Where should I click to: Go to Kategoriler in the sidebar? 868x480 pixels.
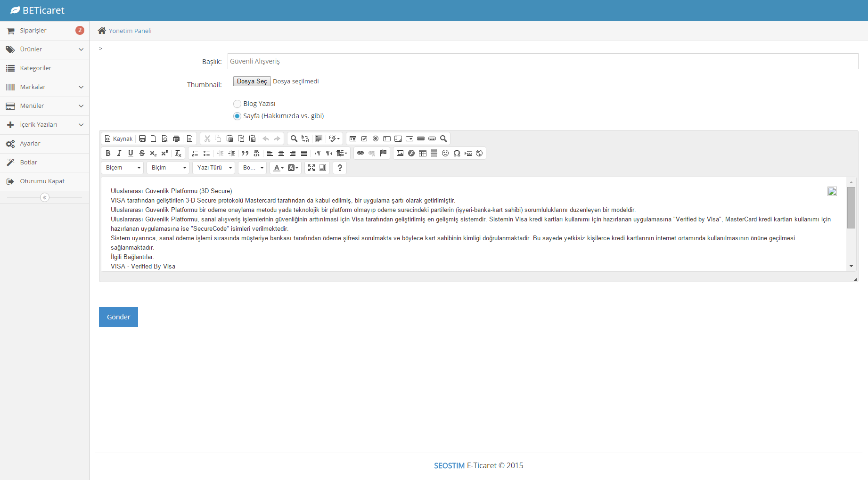[x=35, y=68]
